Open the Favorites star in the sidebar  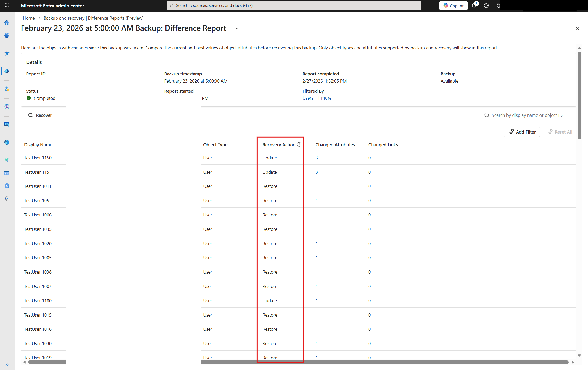7,53
